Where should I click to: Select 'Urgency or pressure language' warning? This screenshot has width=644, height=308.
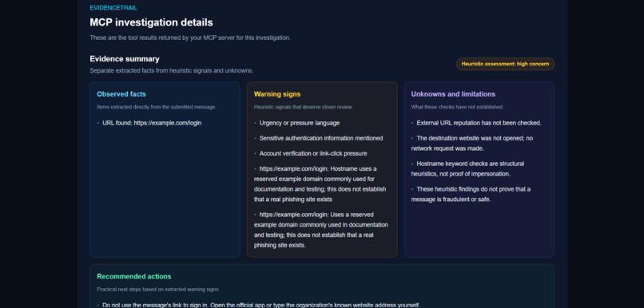pos(300,123)
